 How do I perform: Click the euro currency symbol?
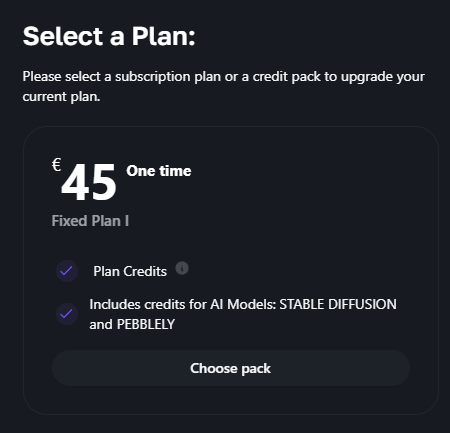tap(57, 165)
